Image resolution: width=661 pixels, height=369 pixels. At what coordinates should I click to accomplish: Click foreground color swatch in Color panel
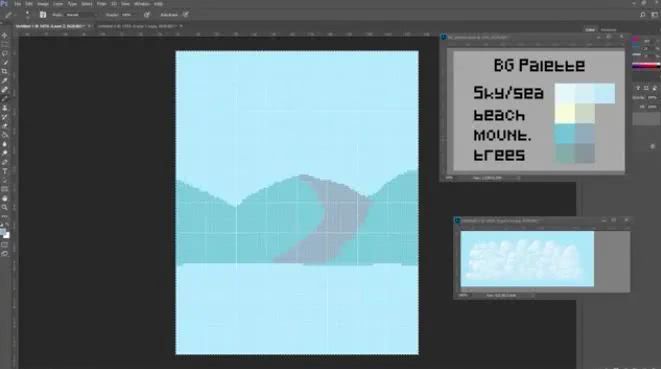pos(636,40)
